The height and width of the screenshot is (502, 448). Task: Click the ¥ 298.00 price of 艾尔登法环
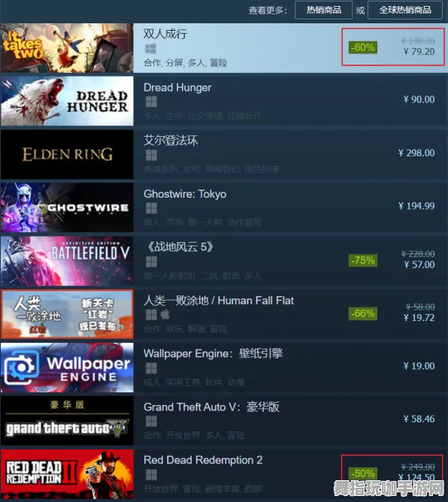coord(416,153)
